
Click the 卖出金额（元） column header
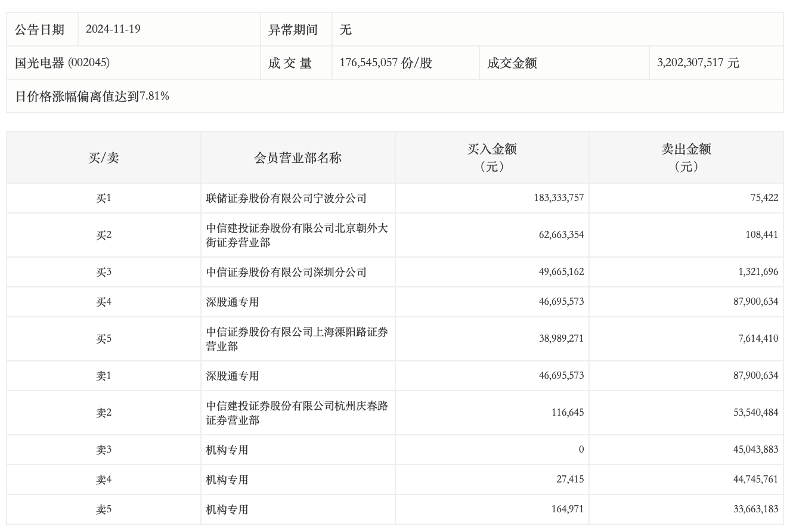pyautogui.click(x=686, y=158)
